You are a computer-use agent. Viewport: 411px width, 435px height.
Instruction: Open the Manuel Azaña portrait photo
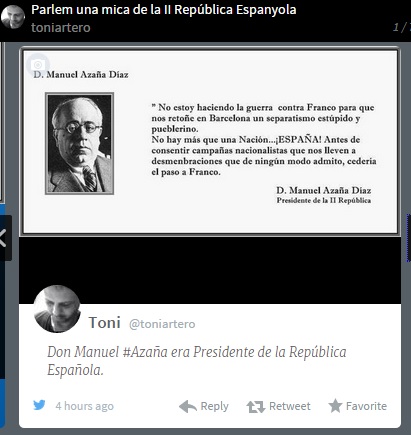point(79,144)
